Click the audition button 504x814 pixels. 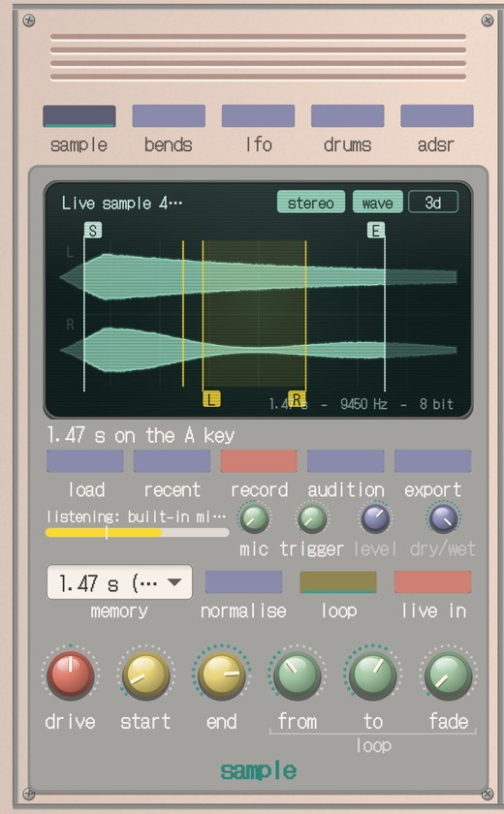(346, 461)
